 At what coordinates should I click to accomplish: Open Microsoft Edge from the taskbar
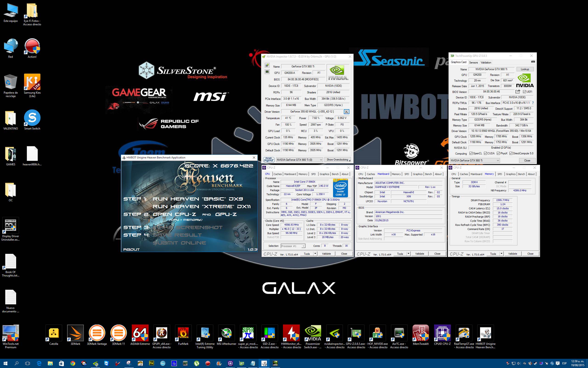(39, 363)
